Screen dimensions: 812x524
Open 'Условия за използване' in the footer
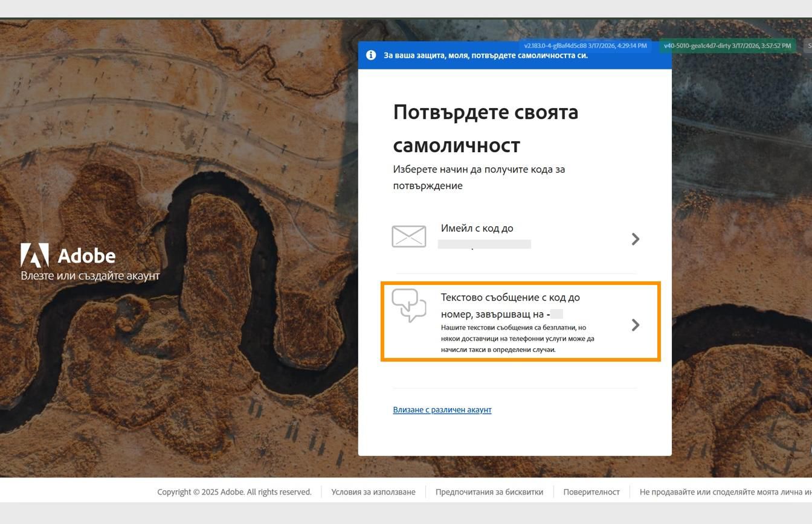pyautogui.click(x=373, y=491)
